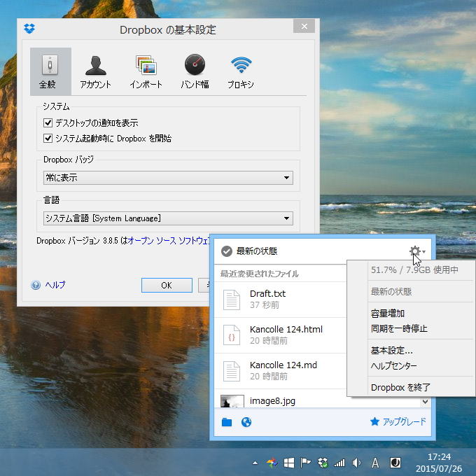Open the バンド幅 bandwidth tab
476x476 pixels.
click(x=195, y=71)
